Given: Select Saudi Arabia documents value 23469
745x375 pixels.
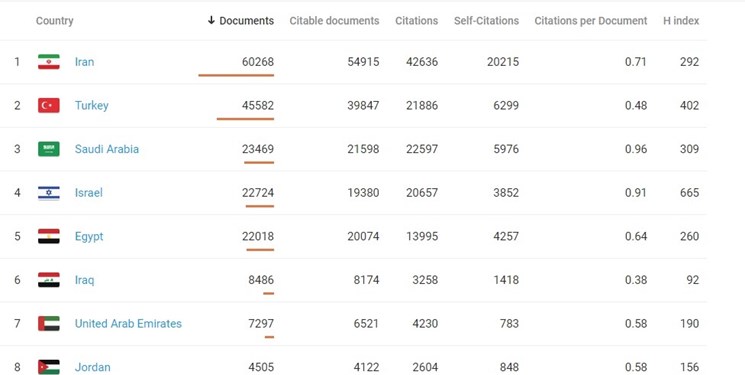Looking at the screenshot, I should [x=258, y=149].
